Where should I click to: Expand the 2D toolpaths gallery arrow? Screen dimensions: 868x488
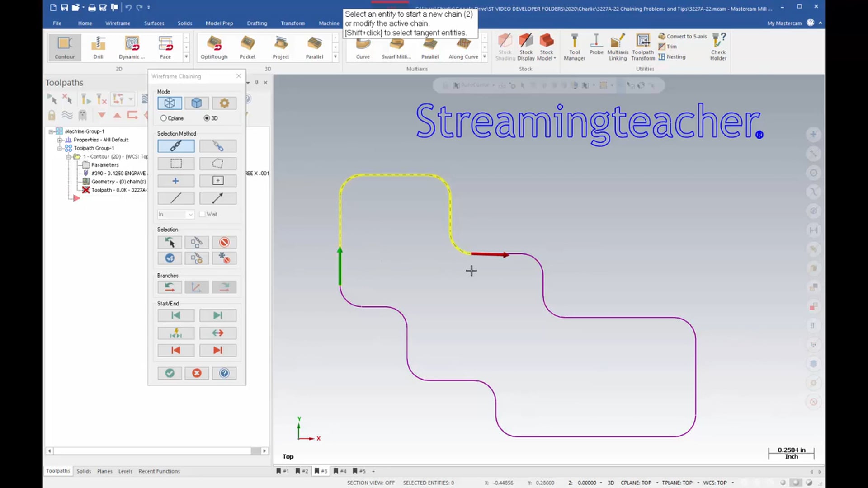coord(186,57)
